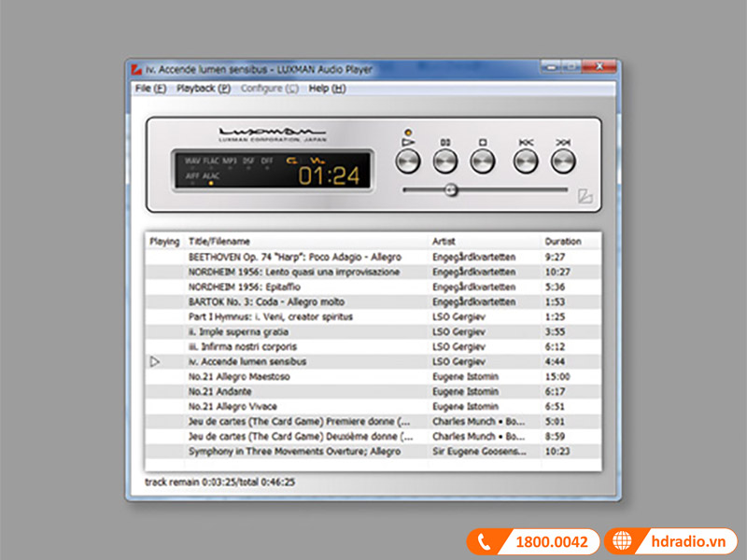
Task: Click the Luxman logo icon beside the seek bar
Action: pyautogui.click(x=585, y=193)
